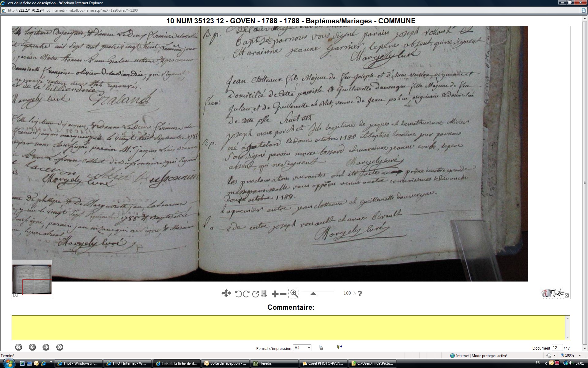588x368 pixels.
Task: Switch to Heredis taskbar window
Action: click(x=265, y=363)
